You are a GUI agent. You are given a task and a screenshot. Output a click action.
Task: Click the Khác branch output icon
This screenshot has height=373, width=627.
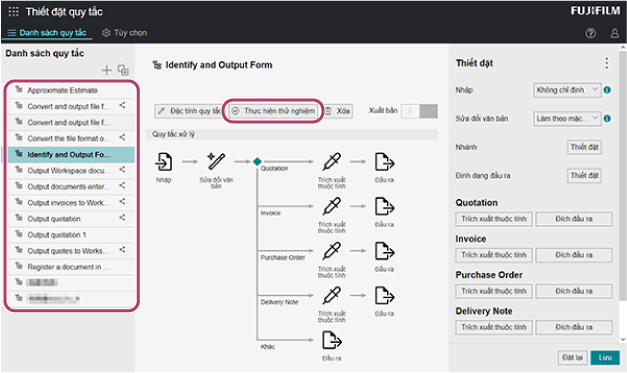332,340
